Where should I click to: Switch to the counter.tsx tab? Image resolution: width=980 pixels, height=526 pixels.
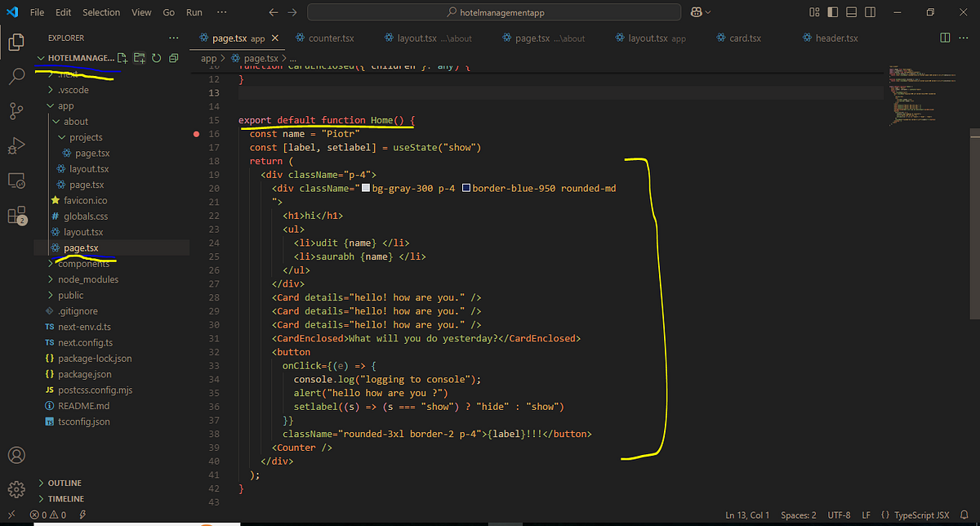pyautogui.click(x=332, y=38)
